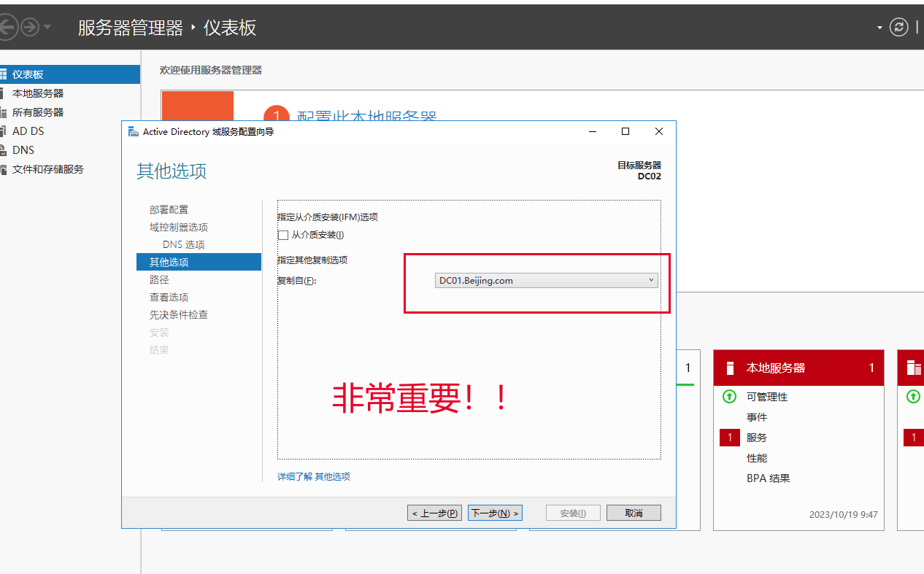Click the BPA 结果 entry in tile
Screen dimensions: 924x574
768,478
